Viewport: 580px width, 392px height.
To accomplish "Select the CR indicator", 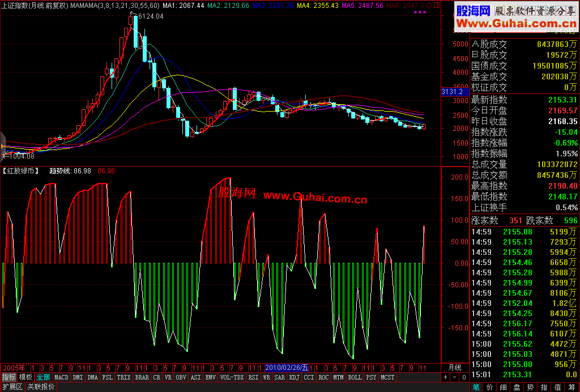I will (x=157, y=377).
